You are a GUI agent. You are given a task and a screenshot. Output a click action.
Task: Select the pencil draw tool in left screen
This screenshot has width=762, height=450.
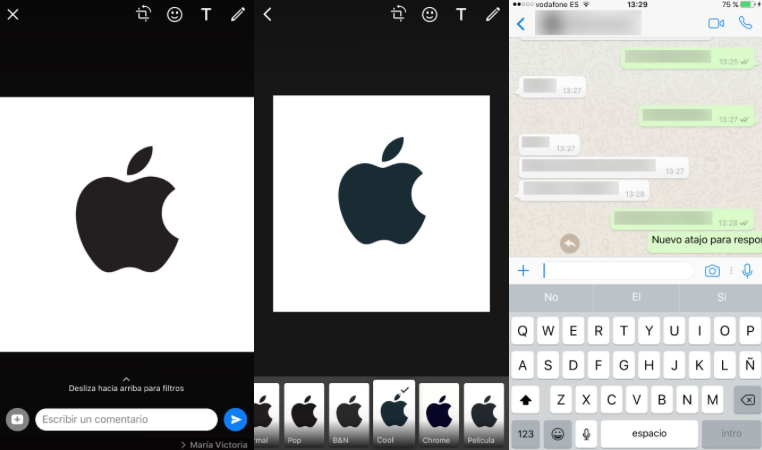pyautogui.click(x=238, y=15)
